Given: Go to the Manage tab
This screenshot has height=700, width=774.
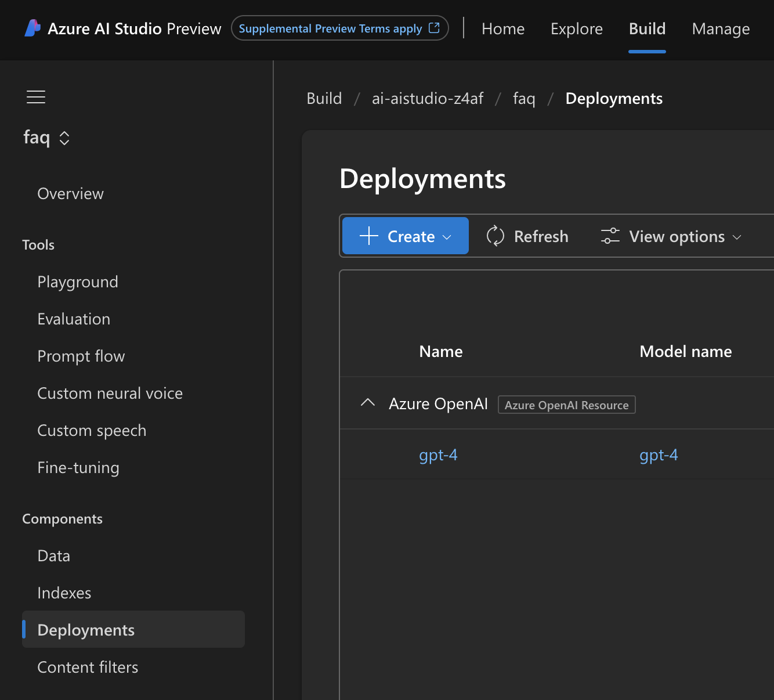Looking at the screenshot, I should click(x=721, y=28).
